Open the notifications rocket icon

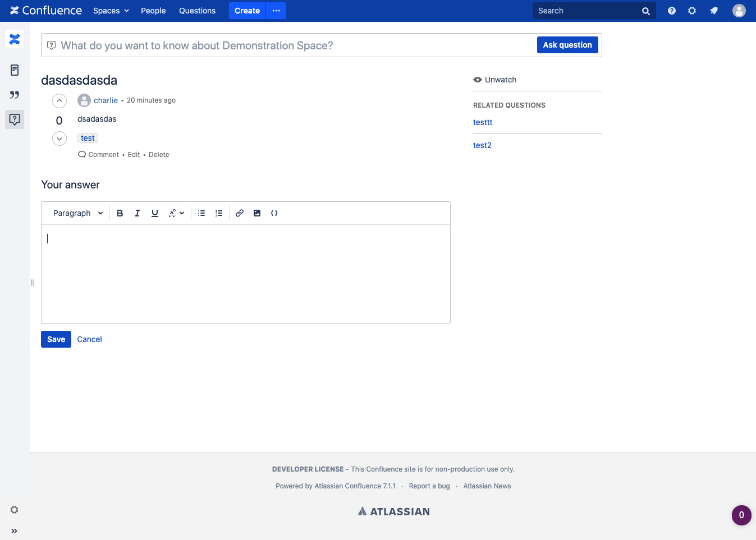point(714,11)
